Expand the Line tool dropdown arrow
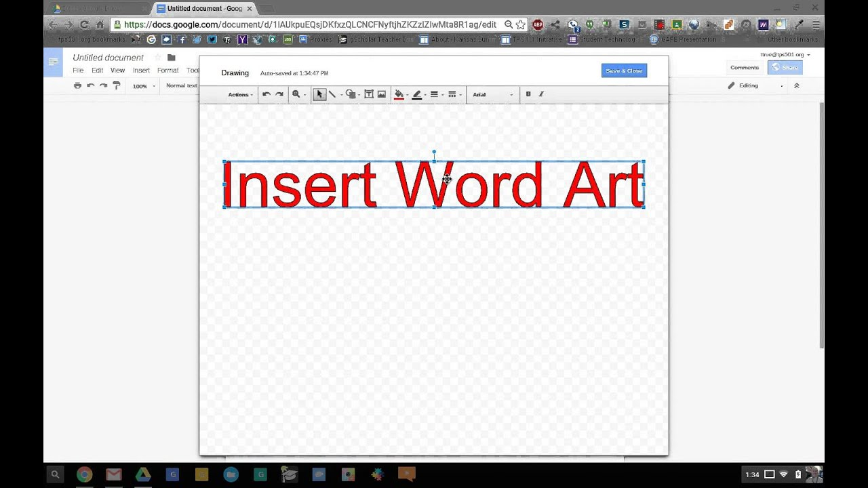This screenshot has width=868, height=488. coord(340,95)
